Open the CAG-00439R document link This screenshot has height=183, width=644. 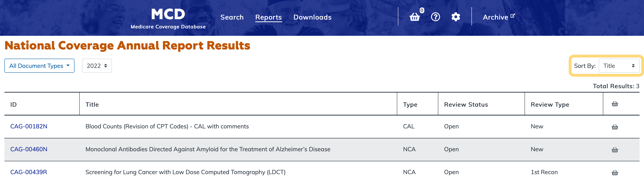[x=29, y=172]
